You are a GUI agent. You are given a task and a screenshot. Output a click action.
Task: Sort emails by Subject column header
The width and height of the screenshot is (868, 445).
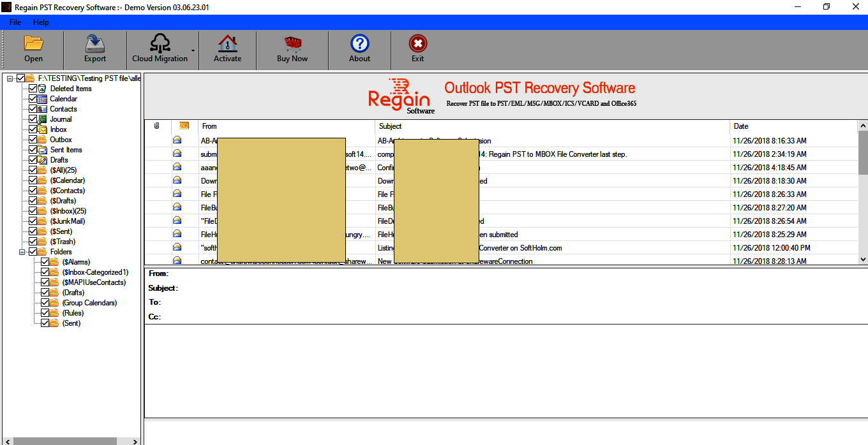tap(553, 126)
